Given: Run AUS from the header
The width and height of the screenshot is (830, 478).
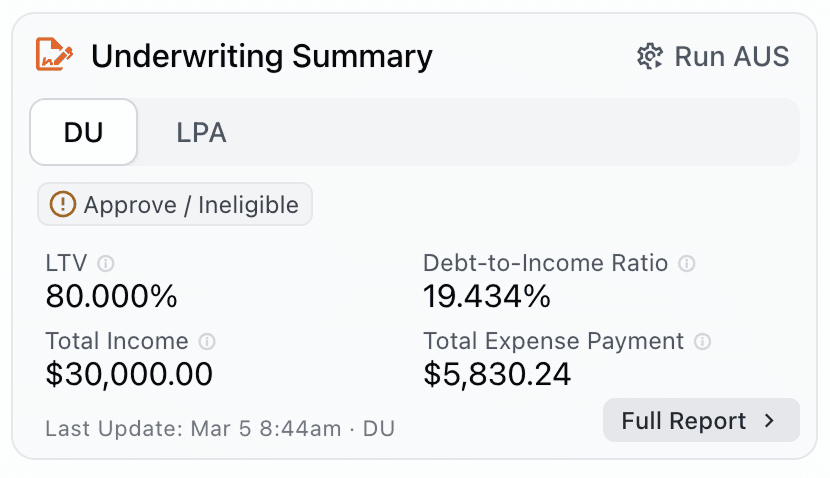Looking at the screenshot, I should (x=713, y=56).
